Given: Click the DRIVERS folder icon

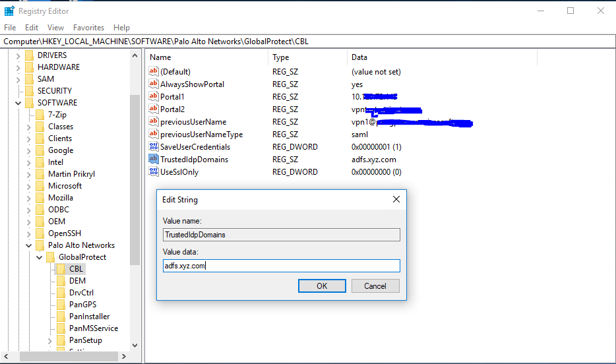Looking at the screenshot, I should coord(29,55).
